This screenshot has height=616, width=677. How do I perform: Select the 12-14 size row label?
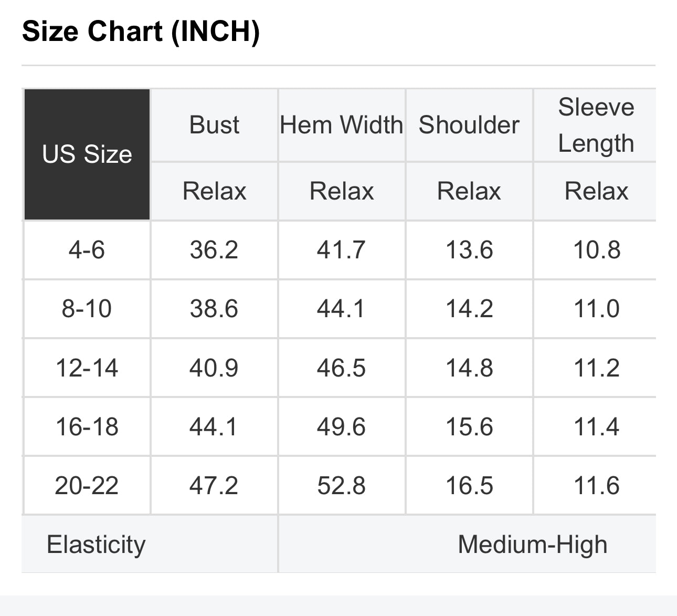click(87, 368)
